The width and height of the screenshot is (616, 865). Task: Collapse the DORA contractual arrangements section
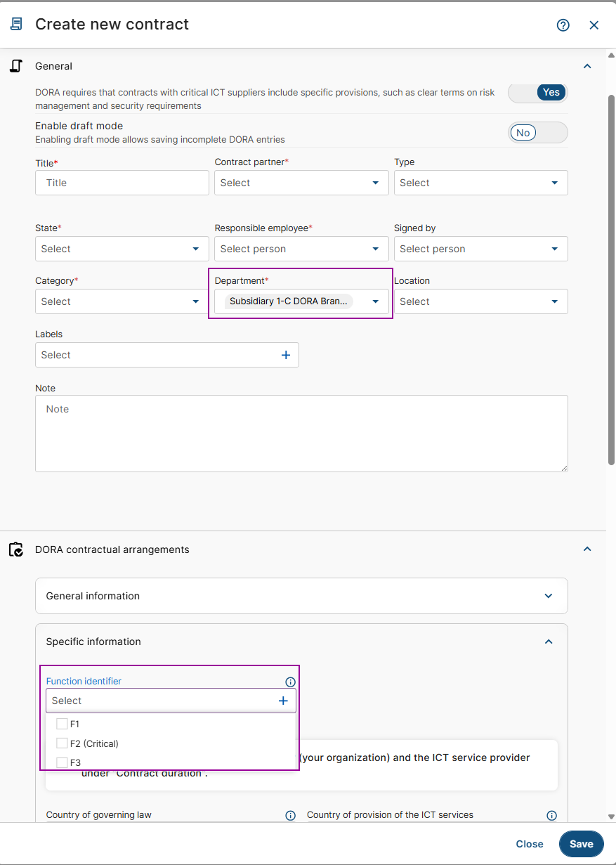[x=587, y=549]
